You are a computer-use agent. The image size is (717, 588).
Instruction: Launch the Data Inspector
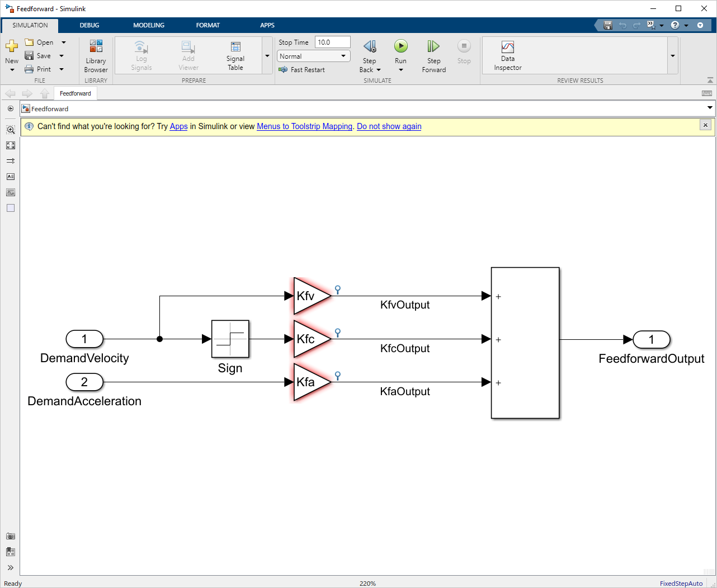(x=507, y=55)
